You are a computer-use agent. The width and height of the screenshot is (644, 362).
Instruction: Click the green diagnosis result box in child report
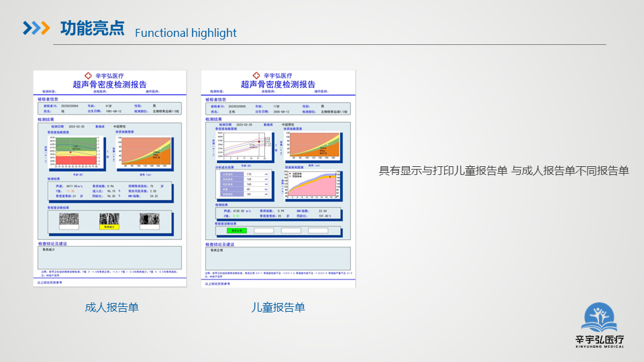235,230
